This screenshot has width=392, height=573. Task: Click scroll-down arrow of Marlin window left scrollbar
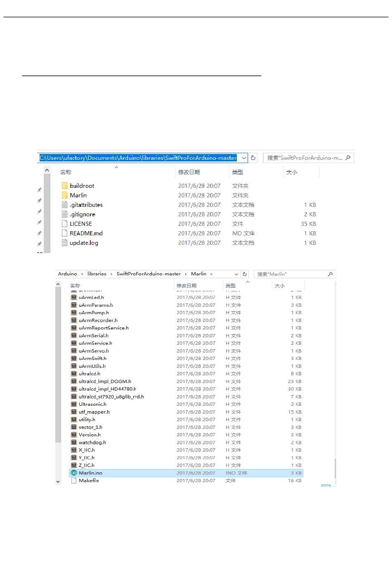[x=58, y=481]
